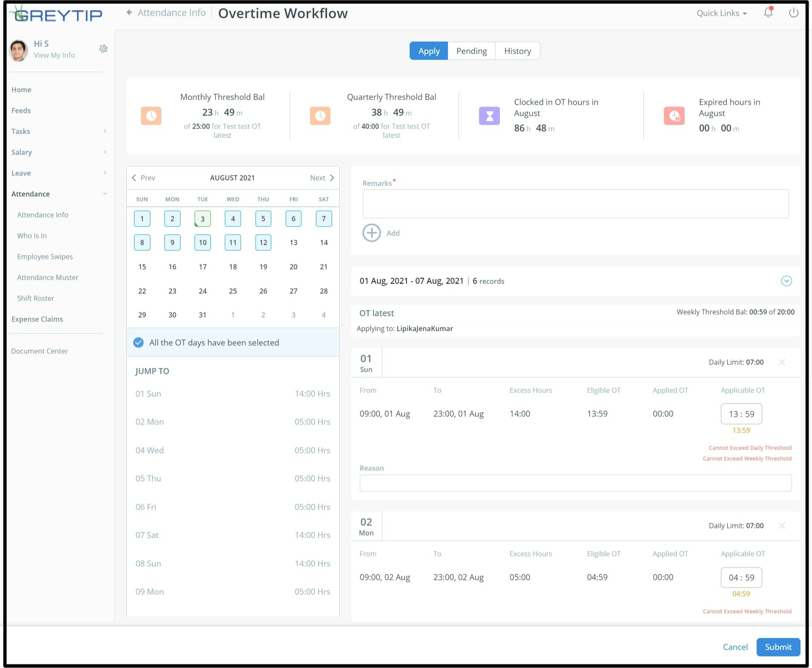The width and height of the screenshot is (812, 668).
Task: Toggle calendar date 5 selection
Action: 263,218
